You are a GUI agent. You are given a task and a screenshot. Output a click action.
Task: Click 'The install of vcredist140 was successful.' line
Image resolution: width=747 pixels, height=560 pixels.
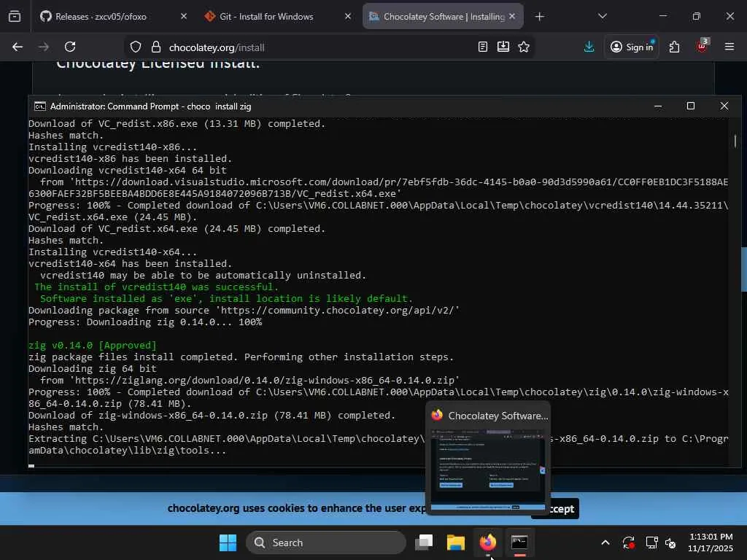click(156, 287)
